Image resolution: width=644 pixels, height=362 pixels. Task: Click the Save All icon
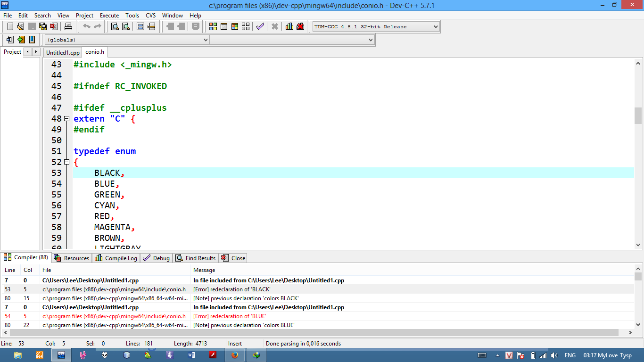tap(42, 26)
